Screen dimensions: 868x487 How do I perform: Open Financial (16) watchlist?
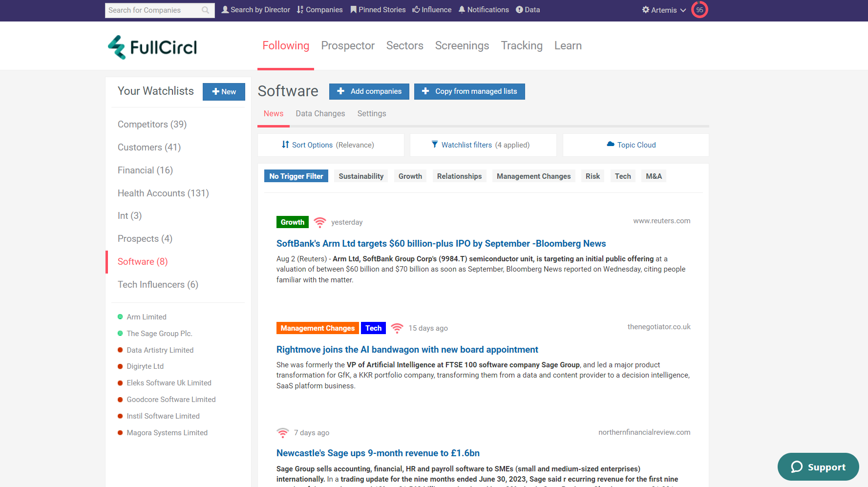(x=145, y=170)
